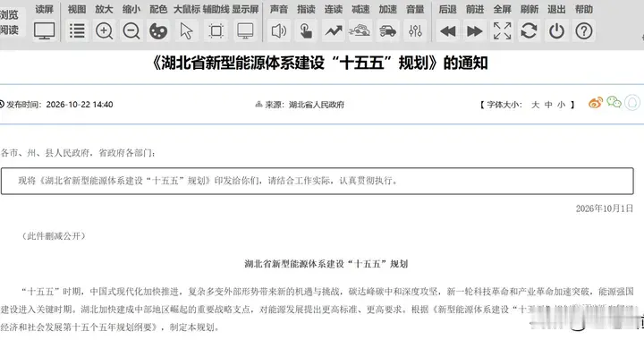The image size is (644, 340).
Task: Open the 音量 volume sliders icon
Action: pos(415,30)
